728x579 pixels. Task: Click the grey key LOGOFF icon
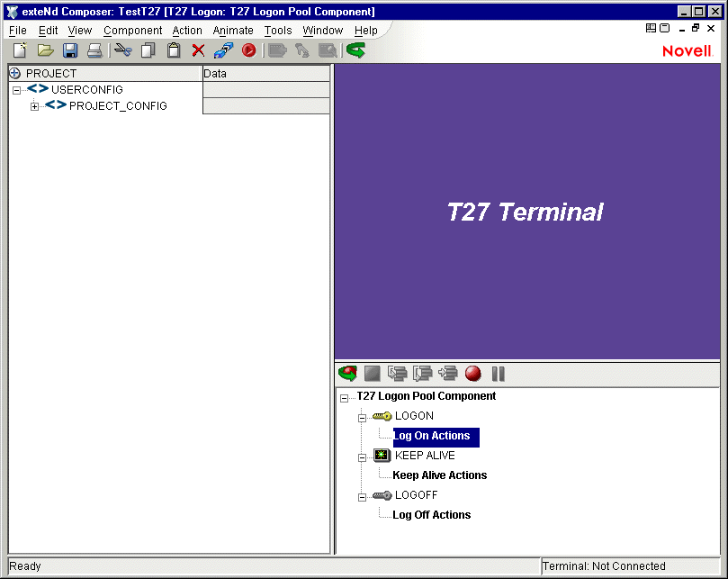pyautogui.click(x=382, y=495)
